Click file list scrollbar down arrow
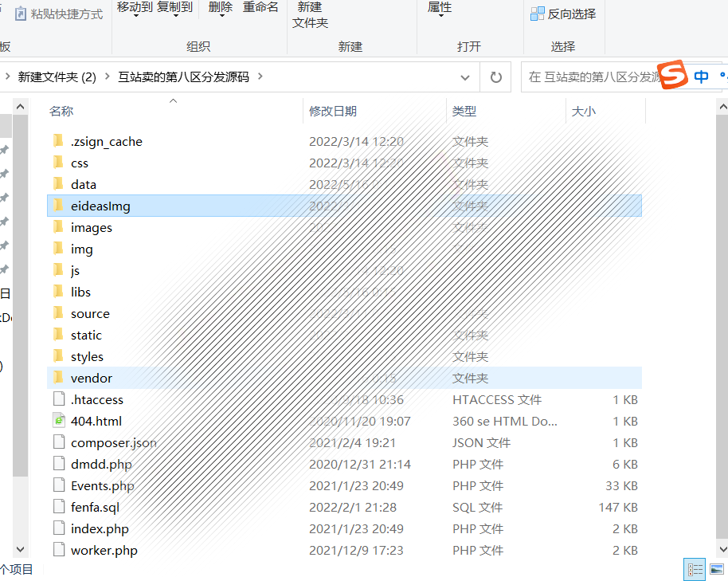The height and width of the screenshot is (581, 728). pyautogui.click(x=722, y=549)
